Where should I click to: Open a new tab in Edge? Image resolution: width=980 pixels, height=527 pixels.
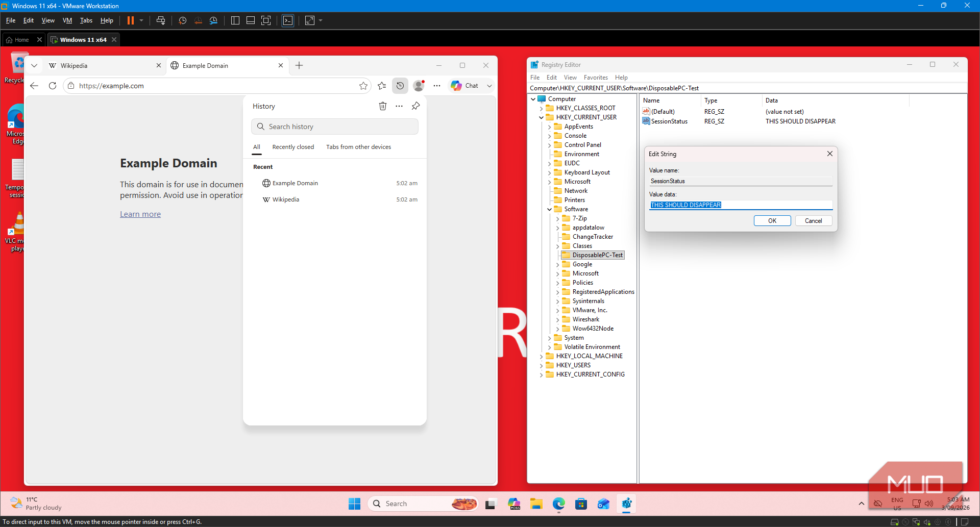click(x=299, y=65)
